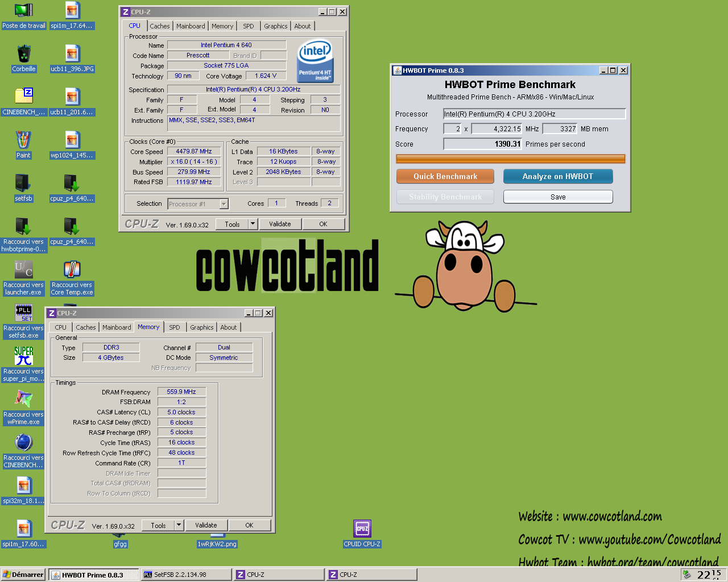Expand the Tools dropdown arrow in upper CPU-Z

pos(253,224)
